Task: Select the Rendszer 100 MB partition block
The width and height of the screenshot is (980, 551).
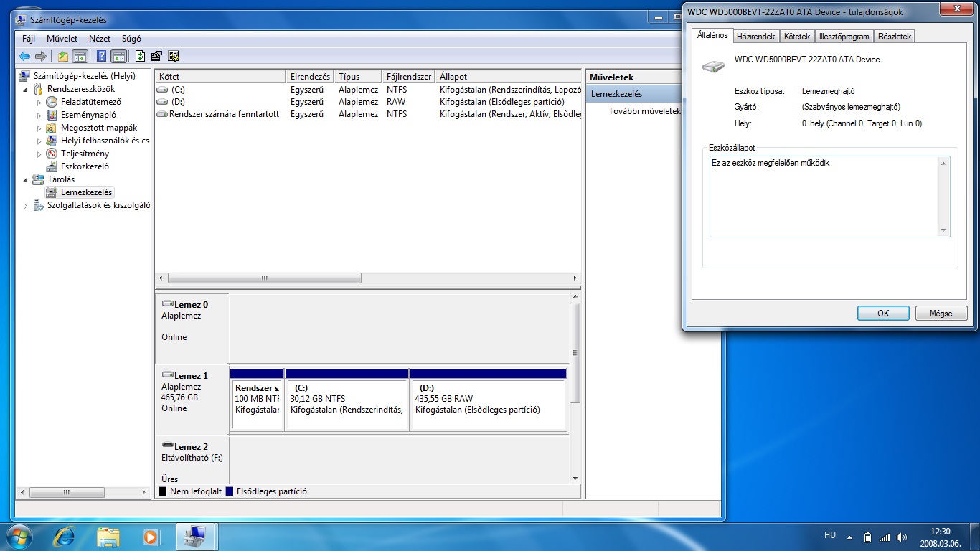Action: point(257,399)
